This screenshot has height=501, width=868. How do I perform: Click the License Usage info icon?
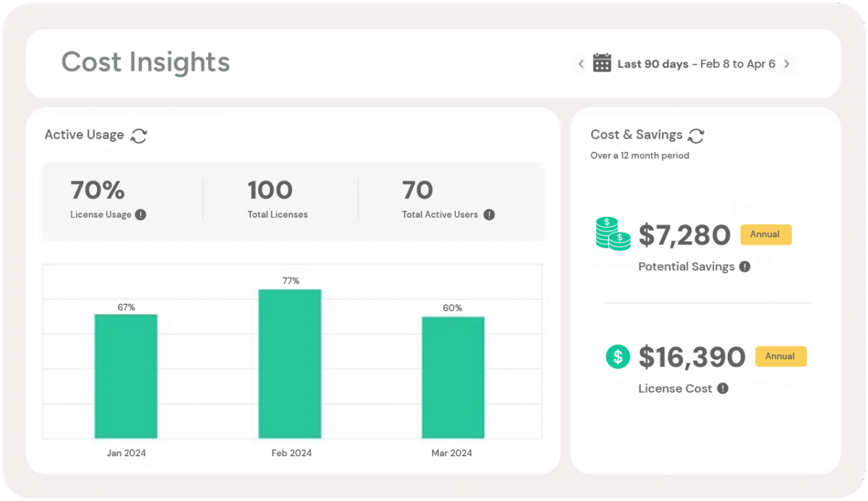[140, 215]
